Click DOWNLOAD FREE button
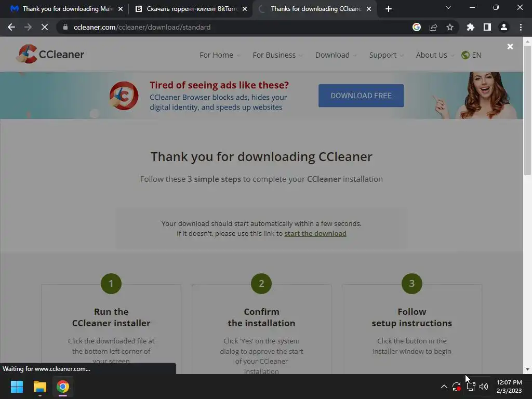Viewport: 532px width, 399px height. (361, 96)
